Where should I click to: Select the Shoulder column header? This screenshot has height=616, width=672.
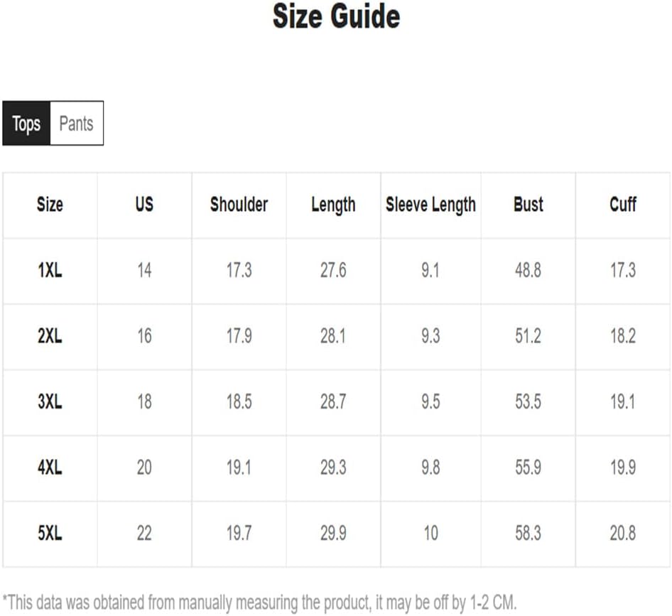point(239,205)
